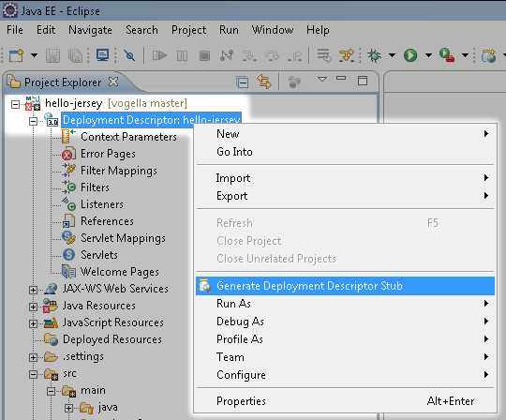
Task: Open the Window menu
Action: [x=273, y=30]
